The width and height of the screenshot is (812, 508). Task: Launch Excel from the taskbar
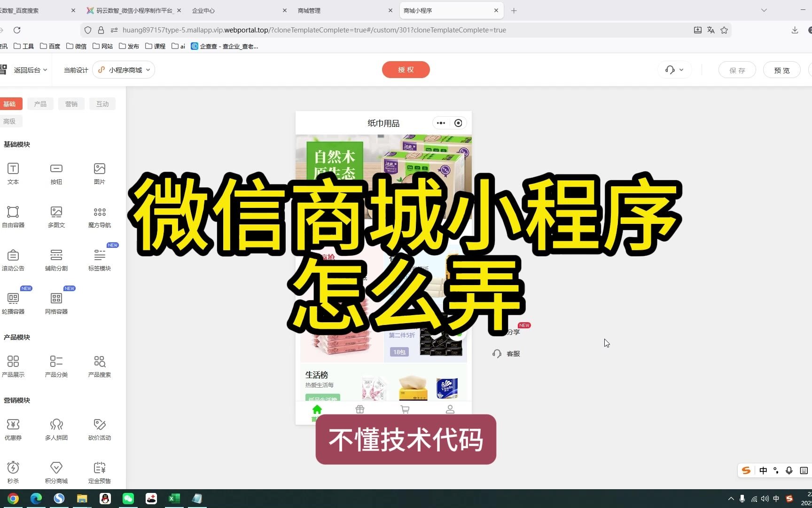174,499
